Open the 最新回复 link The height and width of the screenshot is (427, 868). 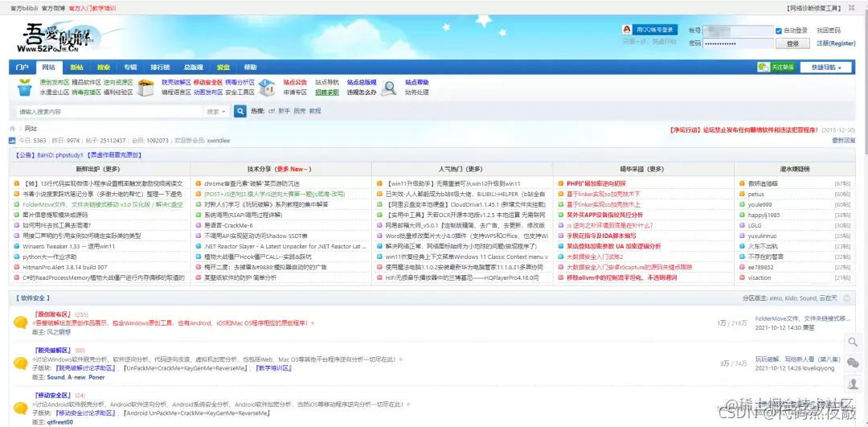point(844,141)
